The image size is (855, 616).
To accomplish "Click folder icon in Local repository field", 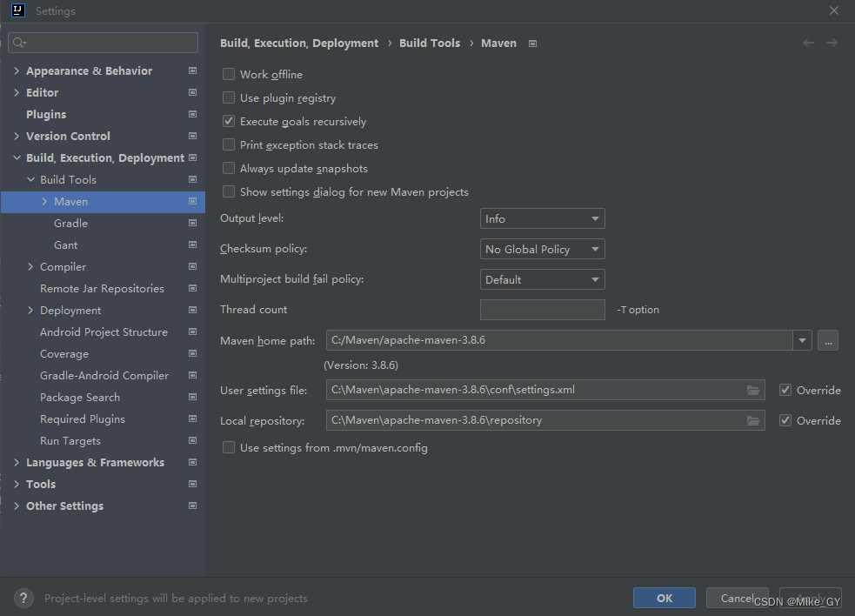I will pos(753,421).
